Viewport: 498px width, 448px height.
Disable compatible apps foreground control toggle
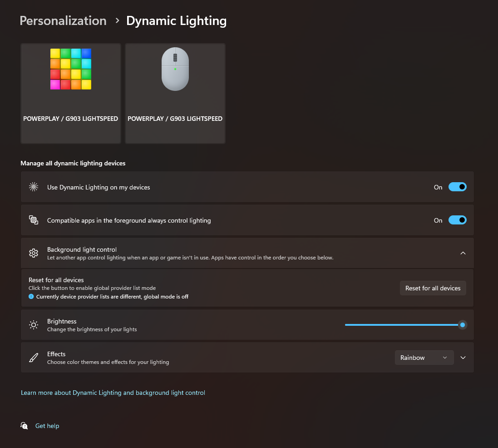coord(457,220)
